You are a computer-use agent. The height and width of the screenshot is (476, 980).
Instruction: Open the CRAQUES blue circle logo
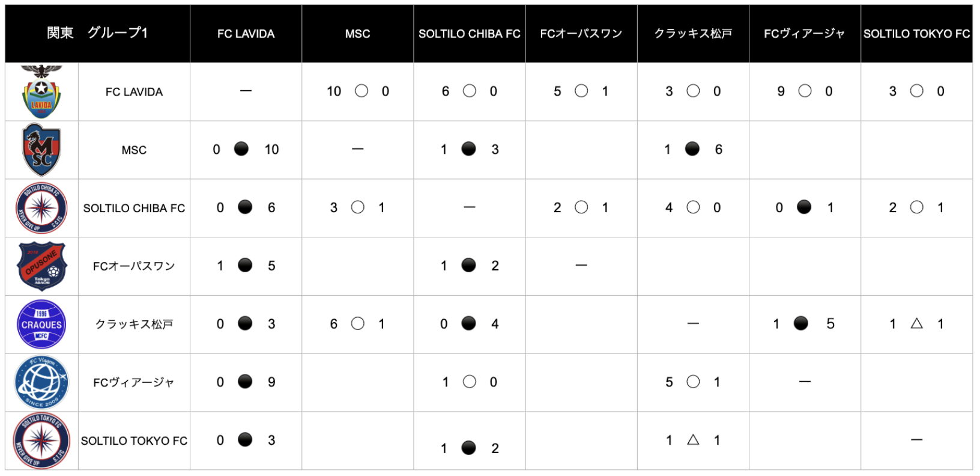(x=41, y=325)
